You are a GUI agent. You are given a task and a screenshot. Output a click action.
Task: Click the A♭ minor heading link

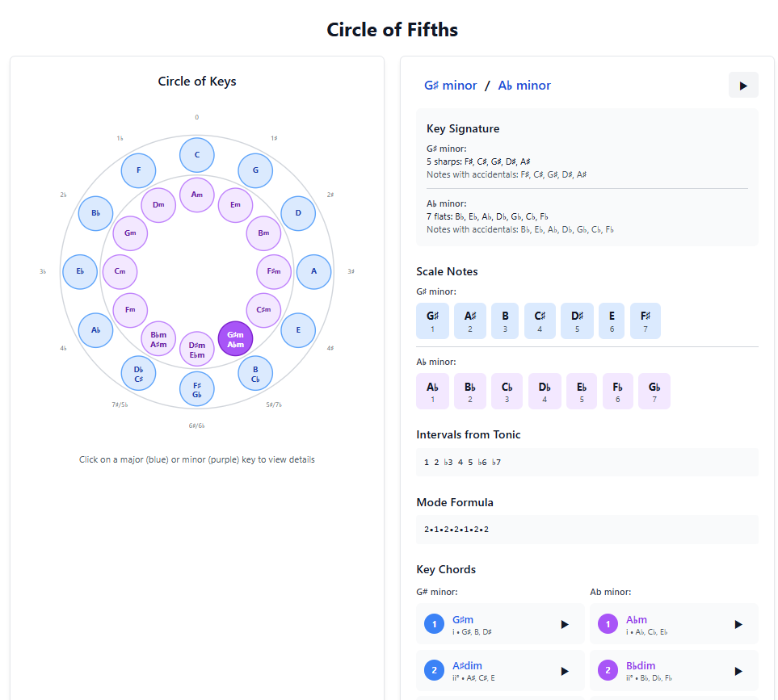click(524, 86)
